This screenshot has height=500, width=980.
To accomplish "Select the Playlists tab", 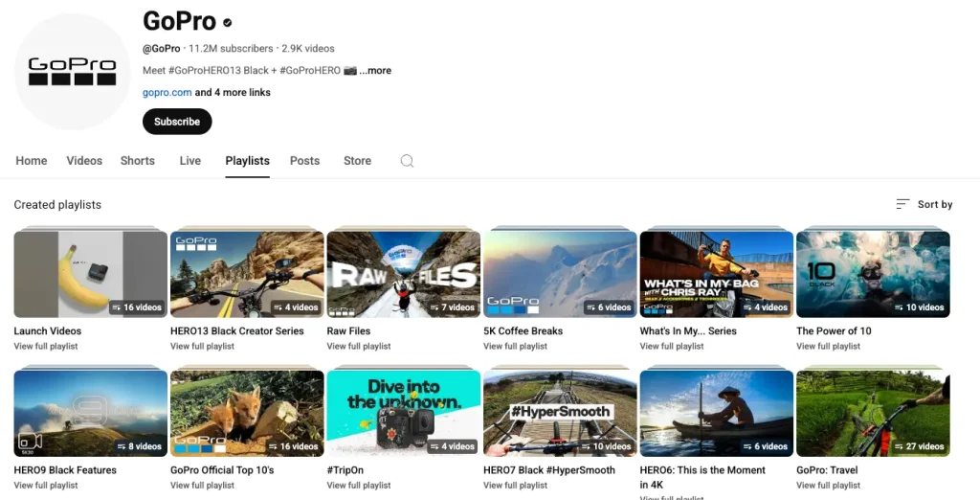I will pos(248,161).
